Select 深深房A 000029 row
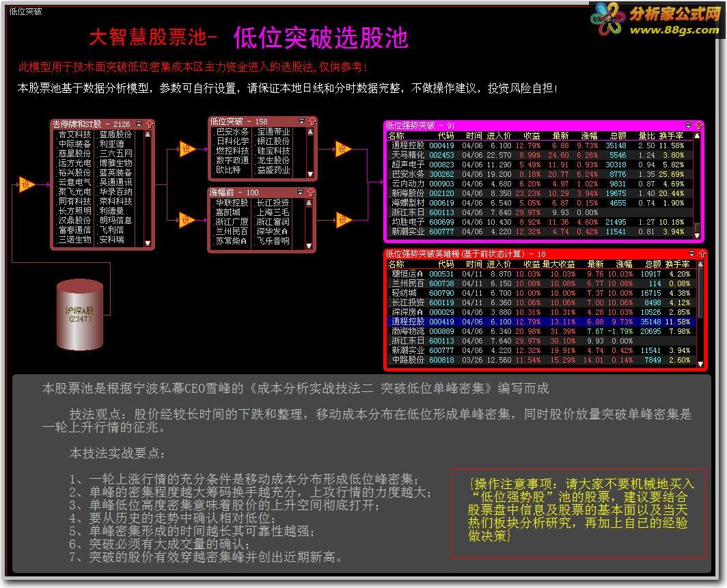This screenshot has height=588, width=727. 540,312
